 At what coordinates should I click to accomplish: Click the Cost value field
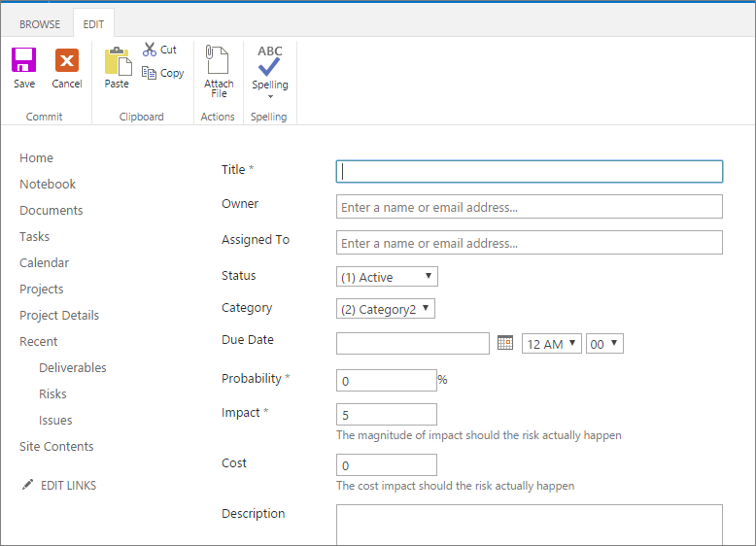tap(387, 465)
